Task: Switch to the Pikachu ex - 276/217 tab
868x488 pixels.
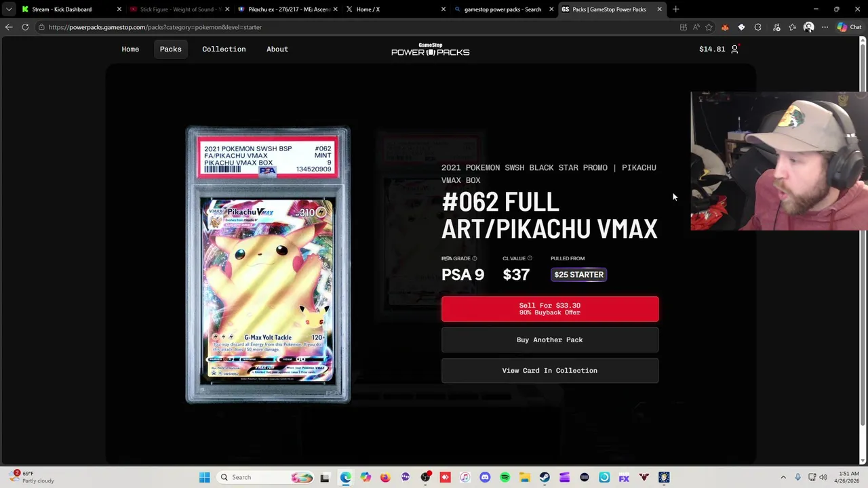Action: click(x=288, y=9)
